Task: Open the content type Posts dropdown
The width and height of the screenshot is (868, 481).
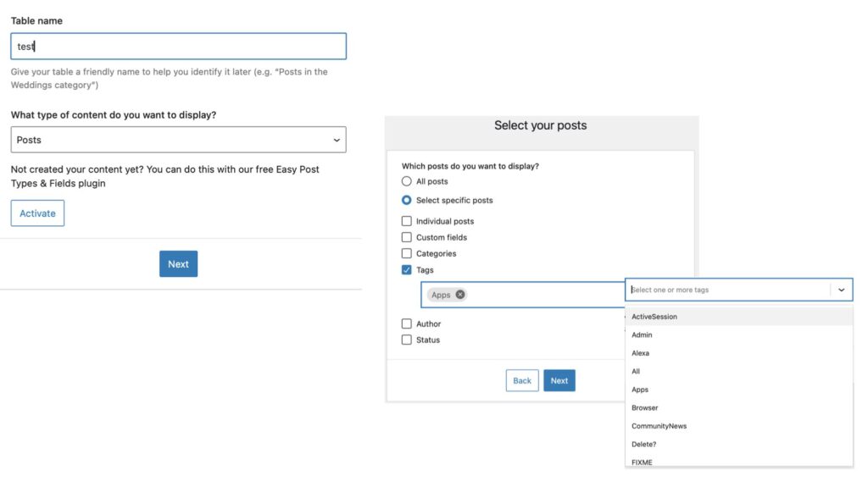Action: coord(178,140)
